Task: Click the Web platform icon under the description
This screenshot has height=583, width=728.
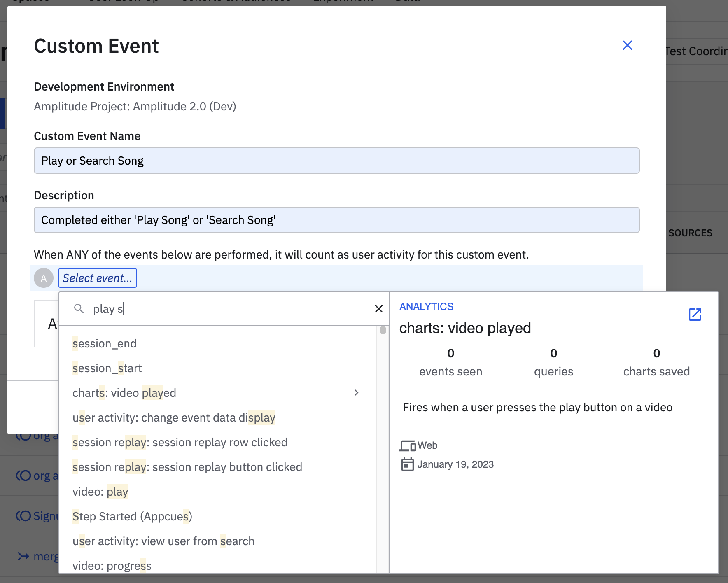Action: 407,445
